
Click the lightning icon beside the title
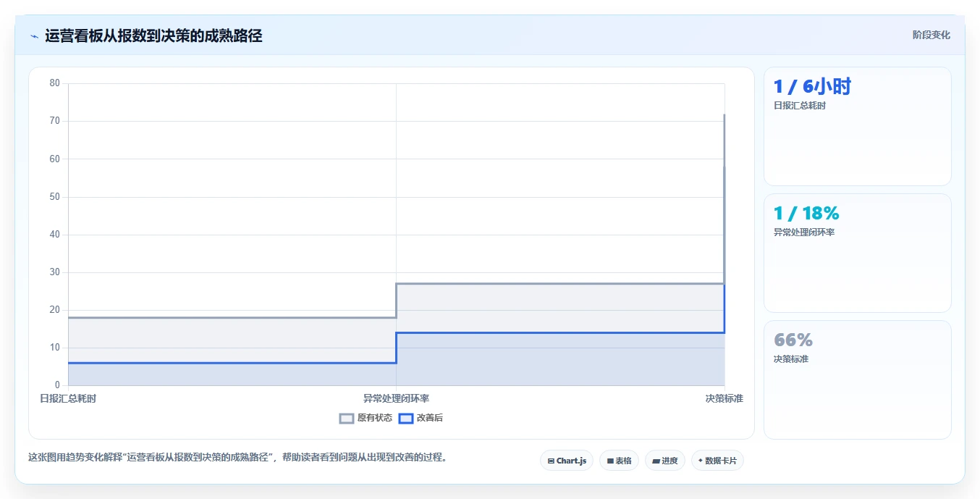tap(34, 36)
